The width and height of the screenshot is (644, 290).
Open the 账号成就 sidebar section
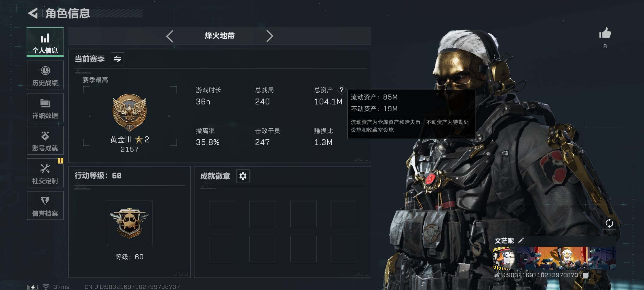click(45, 140)
